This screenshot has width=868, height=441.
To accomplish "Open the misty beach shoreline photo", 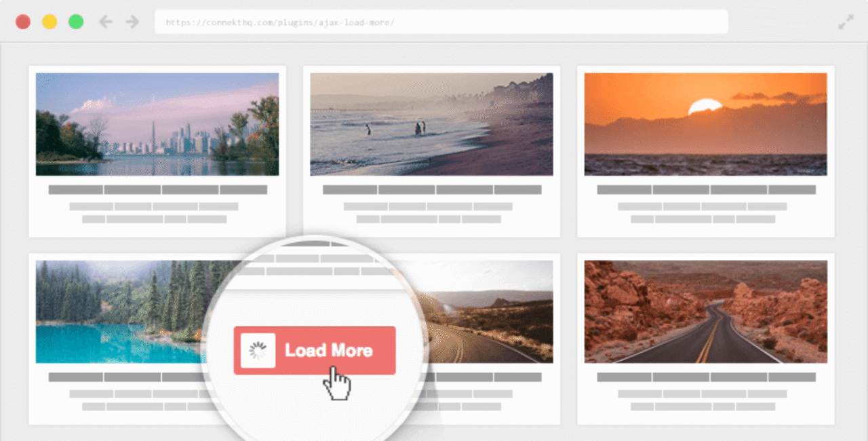I will pyautogui.click(x=431, y=124).
